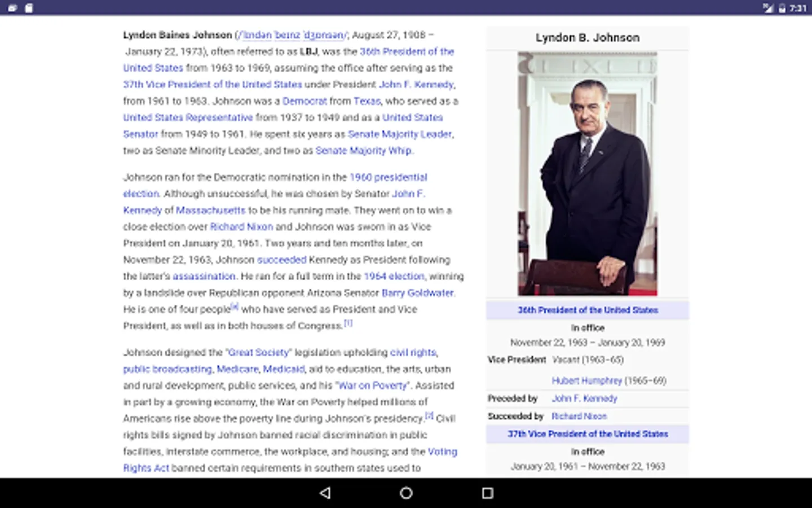This screenshot has width=812, height=508.
Task: Tap the Android back navigation button
Action: pos(325,493)
